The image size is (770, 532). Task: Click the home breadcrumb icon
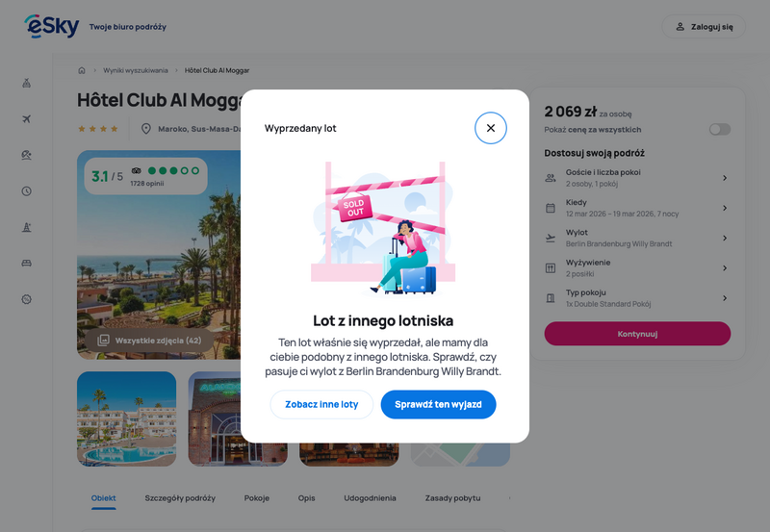coord(82,70)
